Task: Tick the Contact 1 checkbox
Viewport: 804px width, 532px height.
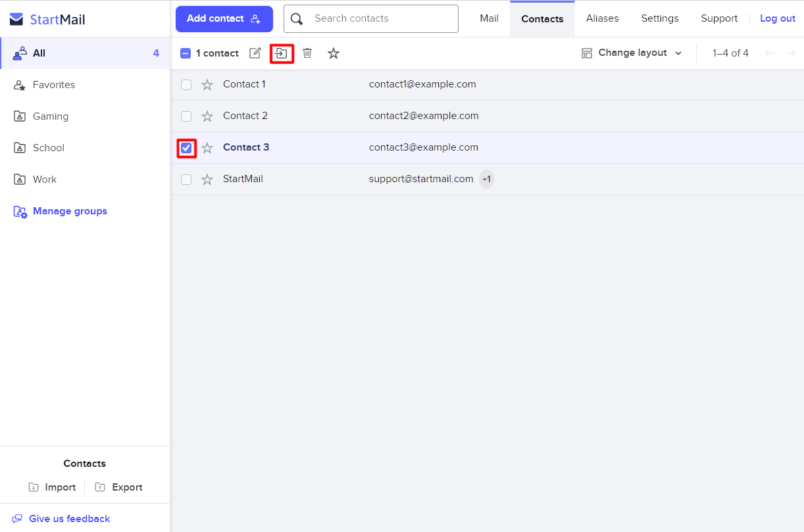Action: click(x=186, y=85)
